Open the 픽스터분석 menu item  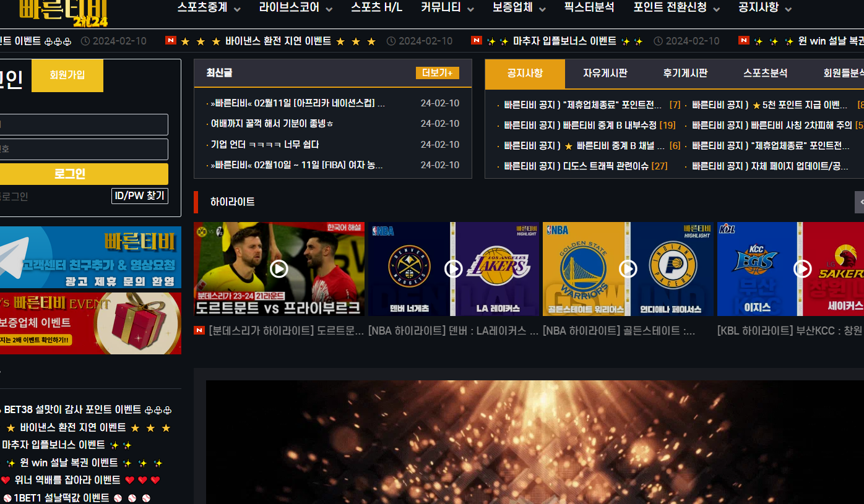(589, 8)
